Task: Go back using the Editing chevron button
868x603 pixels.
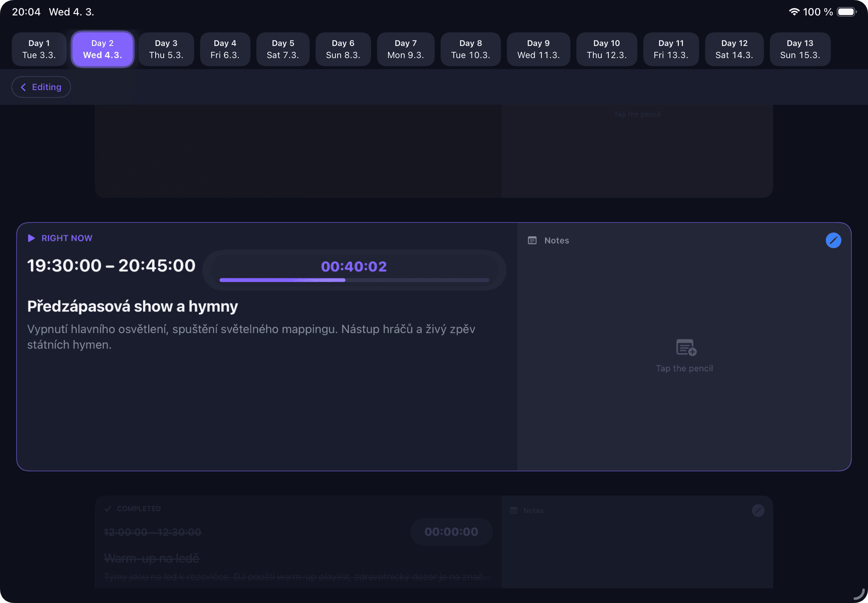Action: click(41, 87)
